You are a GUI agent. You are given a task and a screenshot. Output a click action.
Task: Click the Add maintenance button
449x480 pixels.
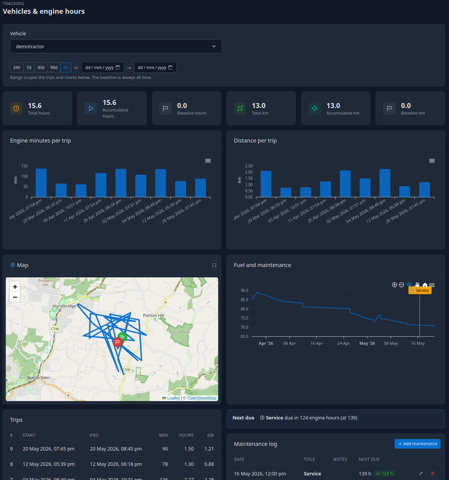[418, 444]
